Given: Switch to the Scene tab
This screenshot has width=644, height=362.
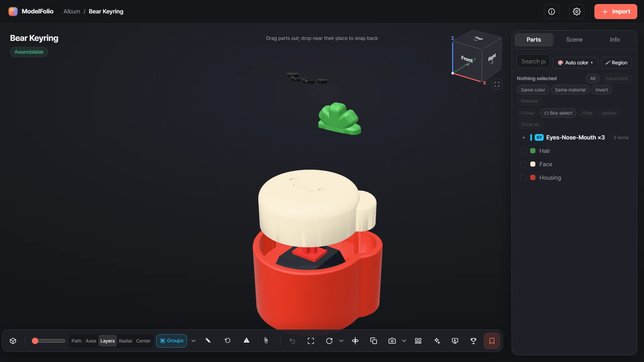Looking at the screenshot, I should pyautogui.click(x=574, y=40).
